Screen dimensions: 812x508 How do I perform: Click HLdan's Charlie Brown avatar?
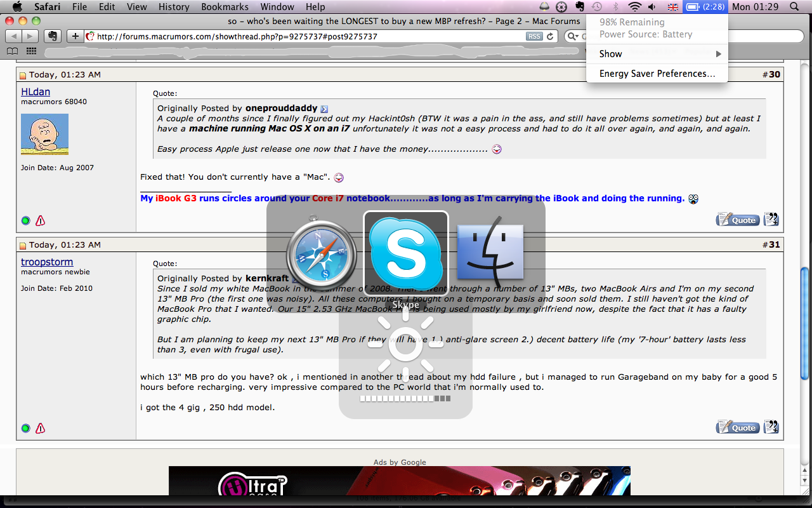pyautogui.click(x=44, y=134)
